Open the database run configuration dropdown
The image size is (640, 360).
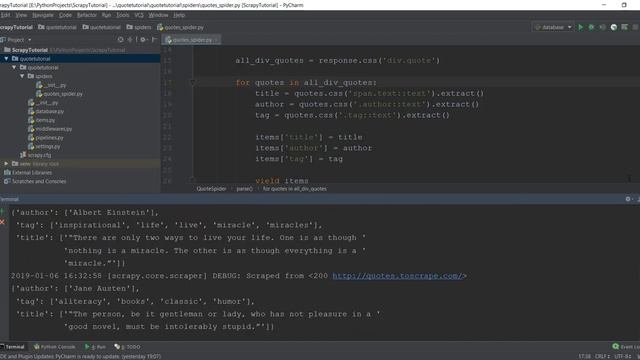tap(553, 27)
